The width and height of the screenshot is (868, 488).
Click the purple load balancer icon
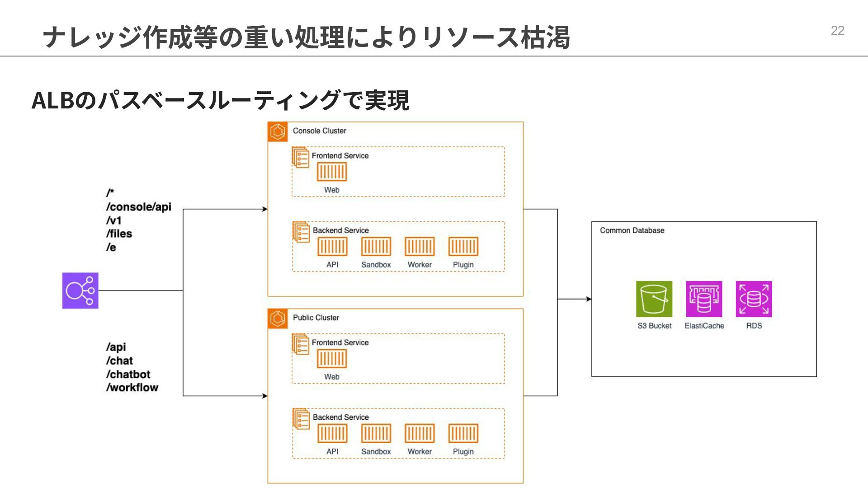[x=80, y=291]
